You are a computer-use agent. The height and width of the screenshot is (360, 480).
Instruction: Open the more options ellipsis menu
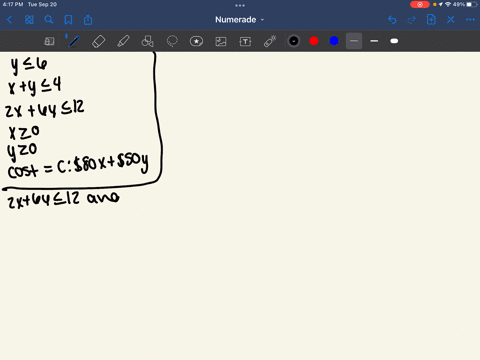point(470,20)
